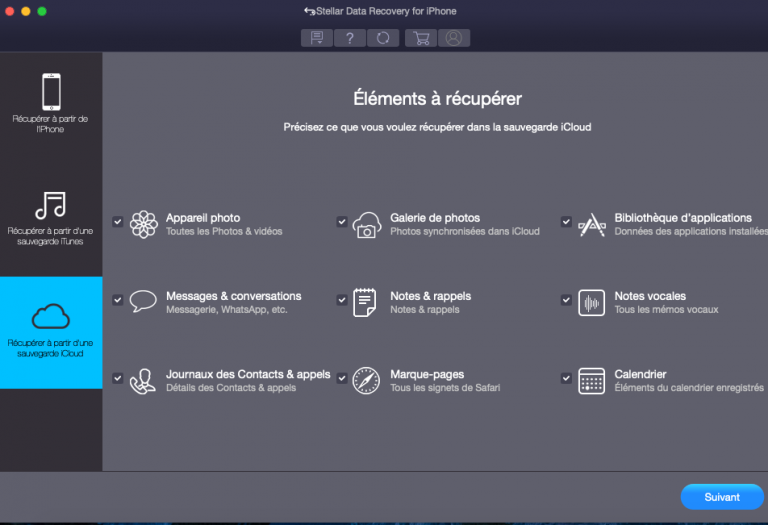The image size is (768, 525).
Task: Click the registration log toolbar icon
Action: (x=317, y=38)
